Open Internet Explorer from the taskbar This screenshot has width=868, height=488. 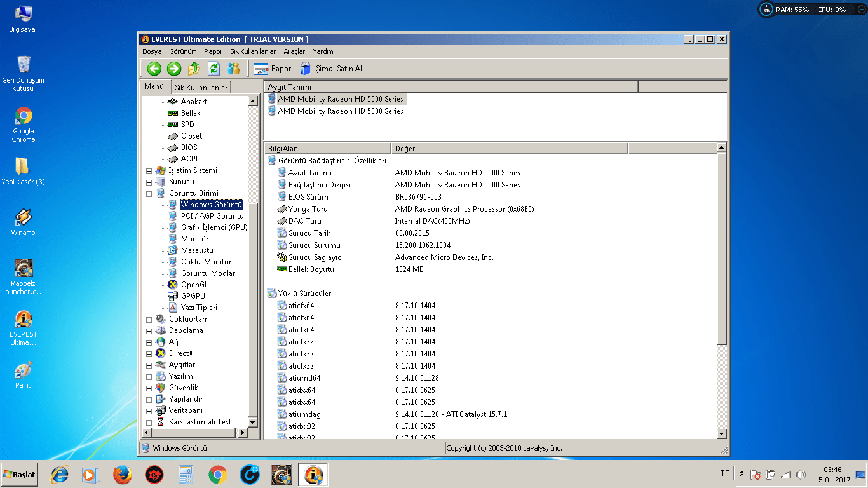(59, 475)
